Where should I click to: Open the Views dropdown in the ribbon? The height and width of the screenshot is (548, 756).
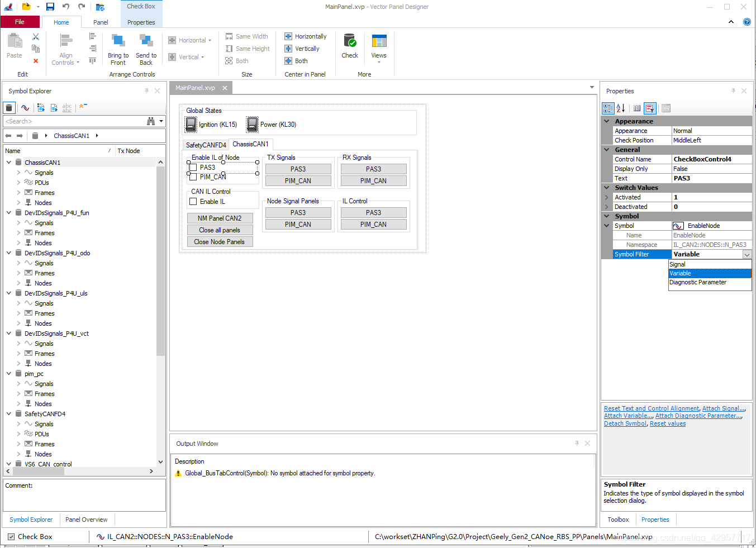pos(379,49)
